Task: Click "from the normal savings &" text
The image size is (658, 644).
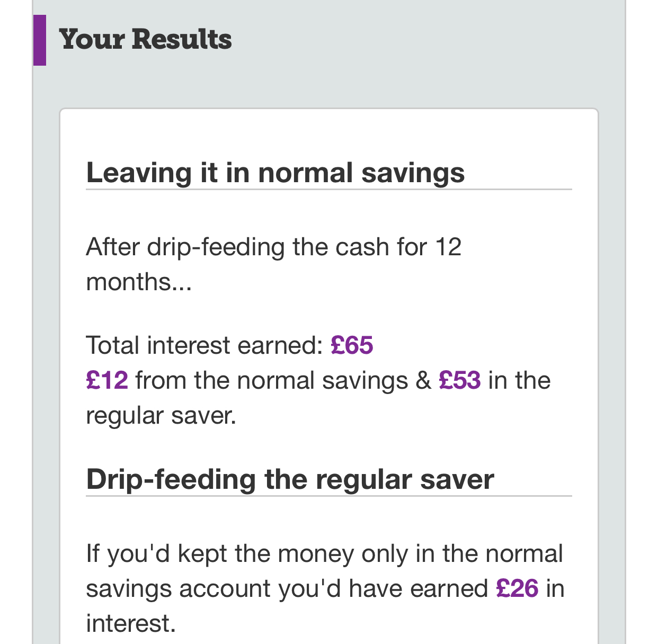Action: (x=283, y=380)
